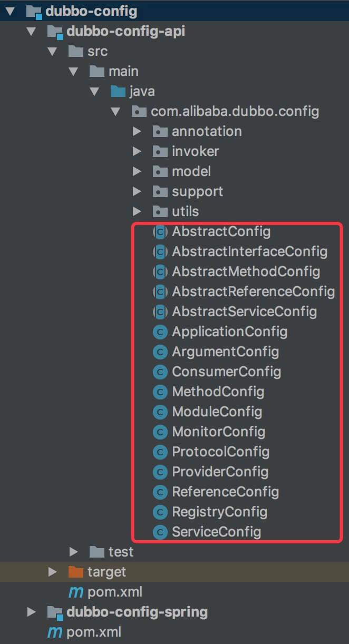Click the dubbo-config-spring module icon
The width and height of the screenshot is (349, 644).
(55, 612)
